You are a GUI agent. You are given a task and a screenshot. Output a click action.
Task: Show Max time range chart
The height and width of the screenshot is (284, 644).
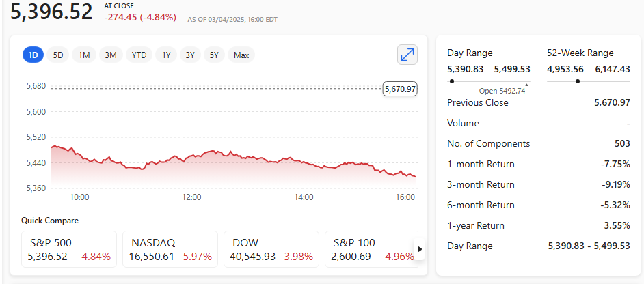coord(241,55)
